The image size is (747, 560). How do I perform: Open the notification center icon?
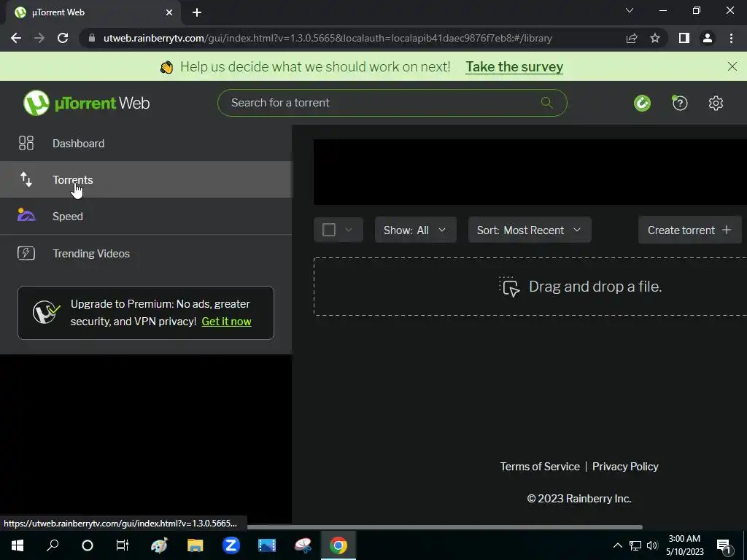coord(724,545)
